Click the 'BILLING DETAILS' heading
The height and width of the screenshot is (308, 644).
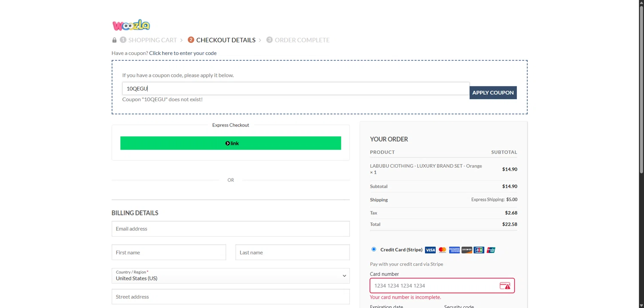[x=135, y=213]
